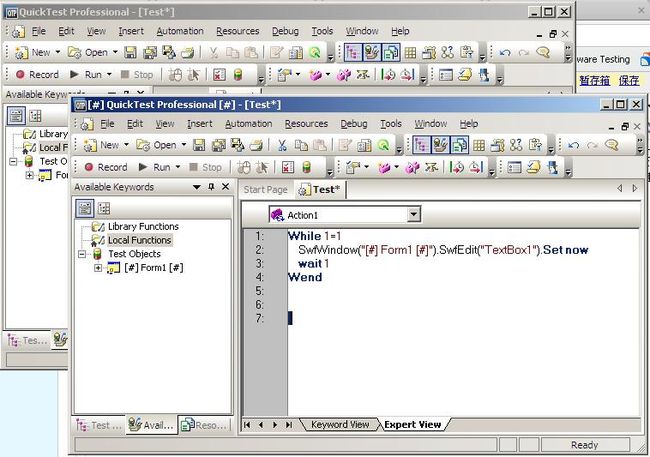The width and height of the screenshot is (650, 457).
Task: Click the Undo arrow in front window toolbar
Action: click(x=574, y=145)
